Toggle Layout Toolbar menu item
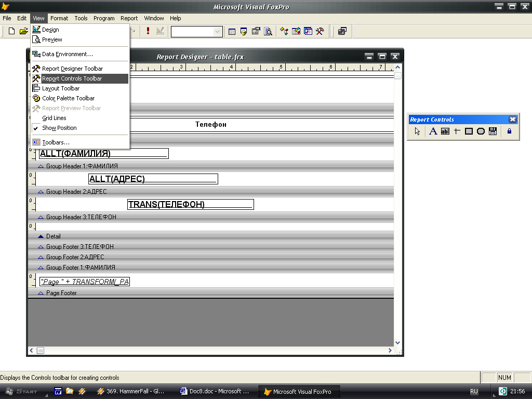This screenshot has height=399, width=532. [80, 88]
